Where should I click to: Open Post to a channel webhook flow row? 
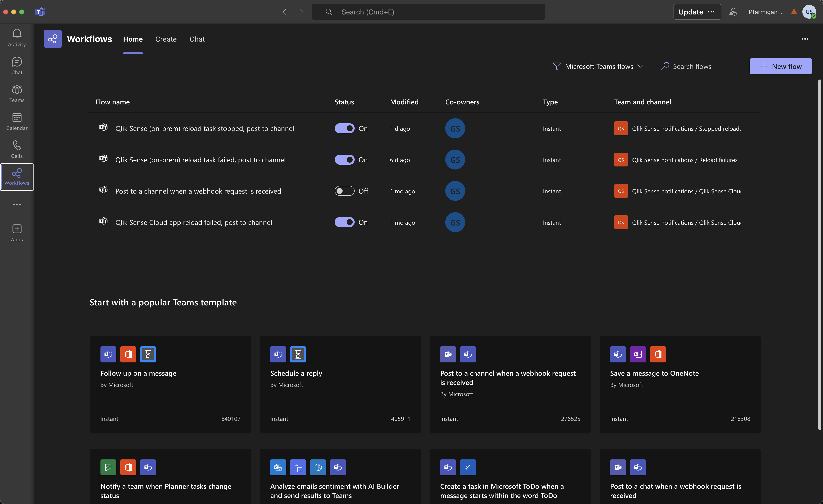tap(198, 191)
